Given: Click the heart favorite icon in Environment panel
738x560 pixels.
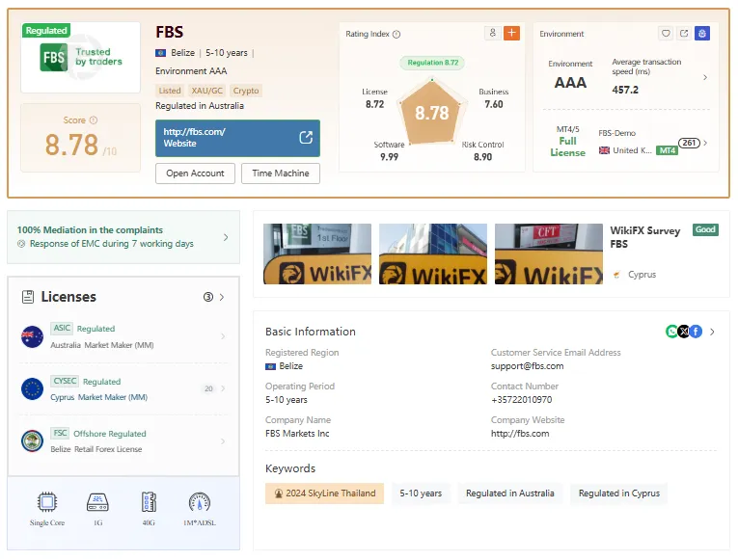Looking at the screenshot, I should click(x=666, y=34).
